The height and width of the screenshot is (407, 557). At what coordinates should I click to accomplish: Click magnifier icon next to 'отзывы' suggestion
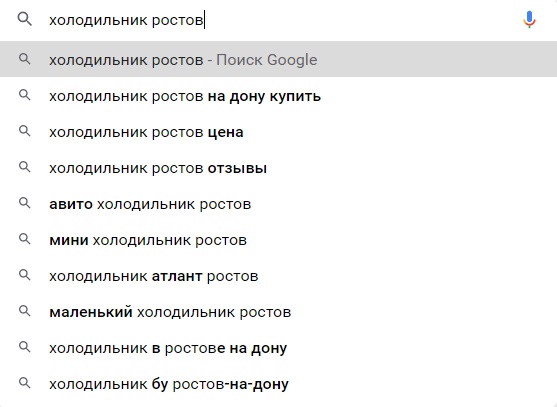(x=25, y=167)
